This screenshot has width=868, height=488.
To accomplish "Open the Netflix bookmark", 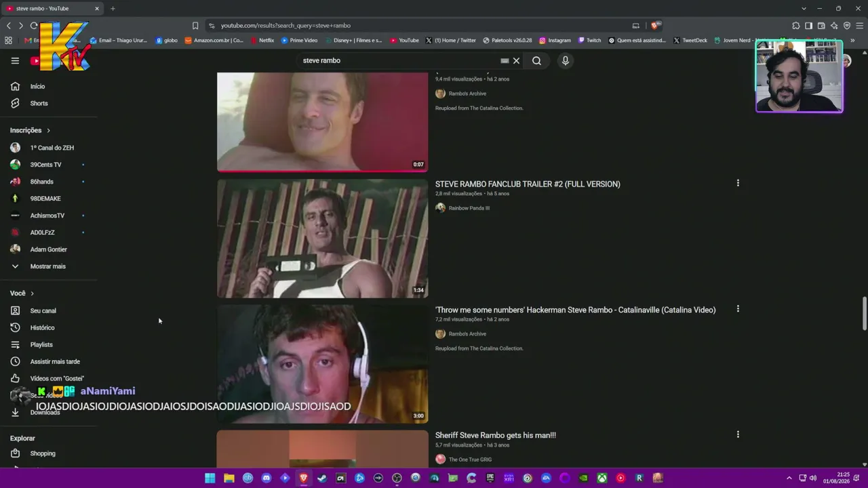I will (262, 40).
